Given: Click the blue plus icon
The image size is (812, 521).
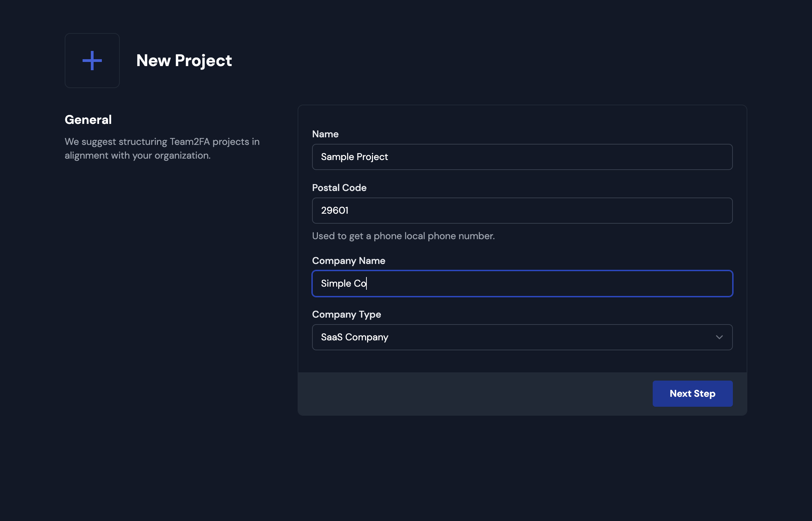Looking at the screenshot, I should (x=92, y=61).
